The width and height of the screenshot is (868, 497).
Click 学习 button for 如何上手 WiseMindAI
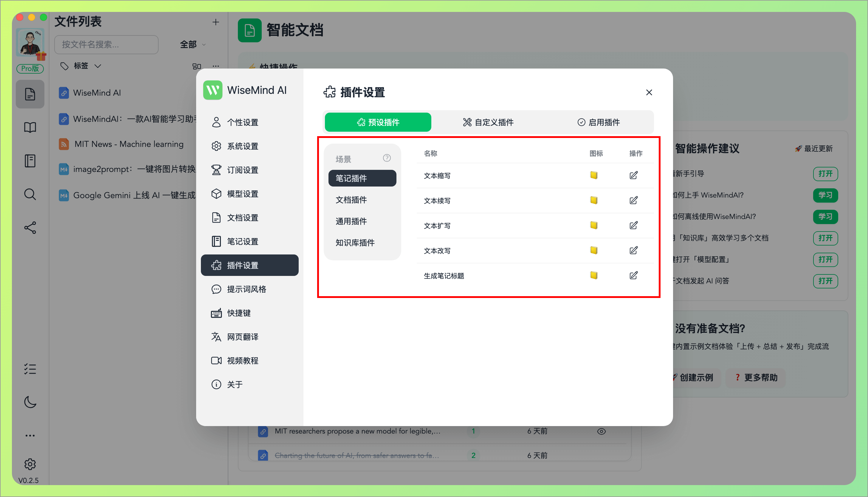[x=826, y=195]
